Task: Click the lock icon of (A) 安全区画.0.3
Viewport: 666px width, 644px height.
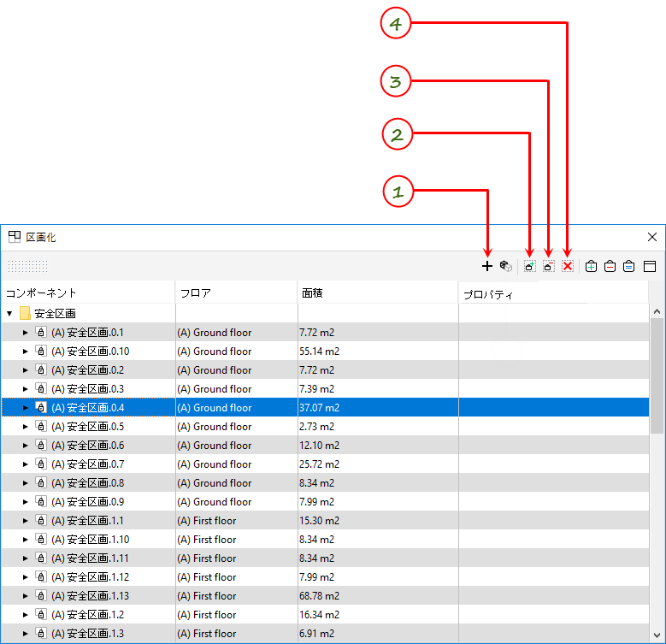Action: pyautogui.click(x=41, y=388)
